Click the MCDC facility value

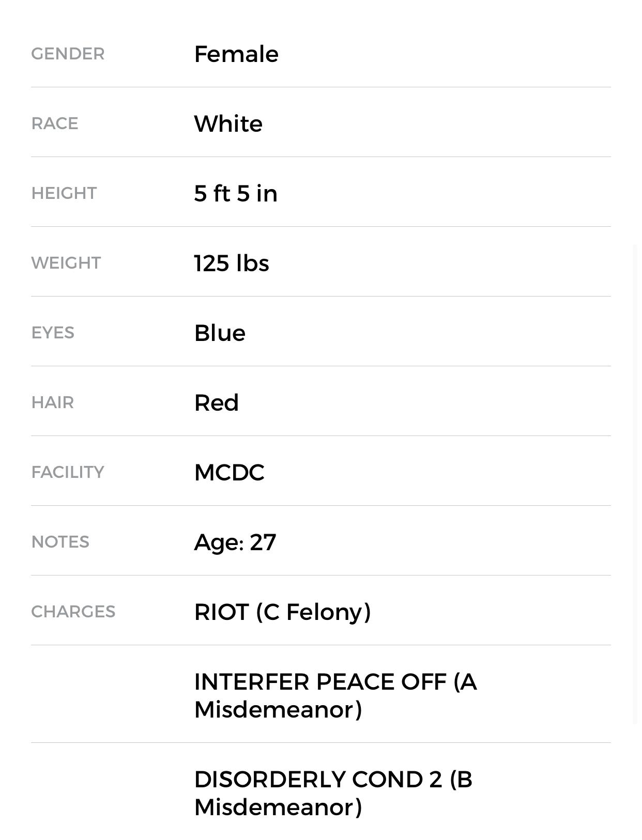pyautogui.click(x=229, y=473)
